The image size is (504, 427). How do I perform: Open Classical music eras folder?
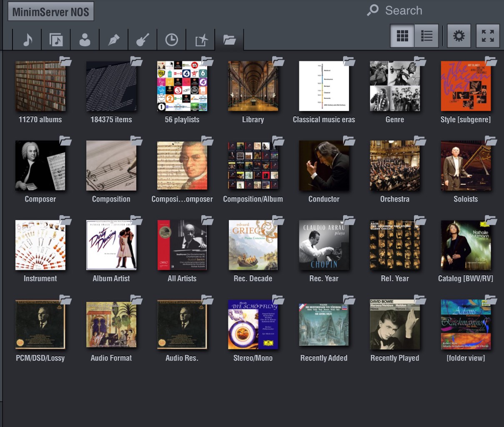click(x=324, y=86)
